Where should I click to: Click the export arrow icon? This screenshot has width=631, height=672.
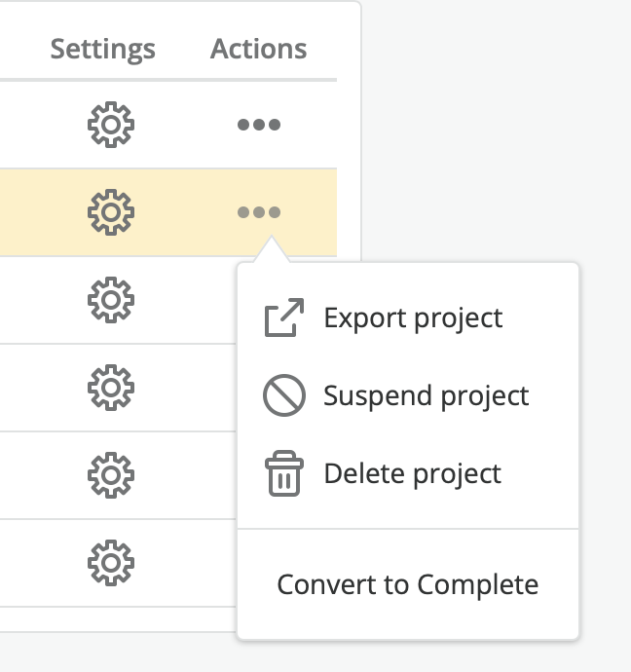284,317
